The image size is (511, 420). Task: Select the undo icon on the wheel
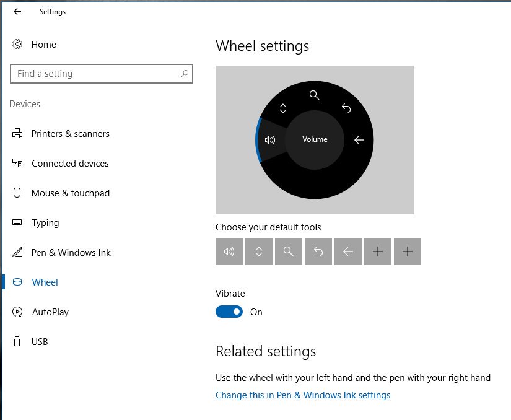coord(346,108)
